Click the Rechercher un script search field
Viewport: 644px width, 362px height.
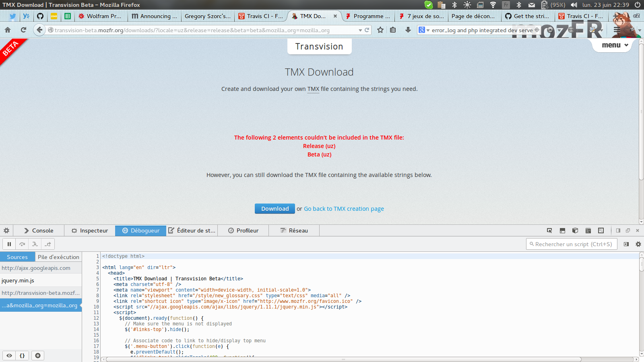point(572,244)
